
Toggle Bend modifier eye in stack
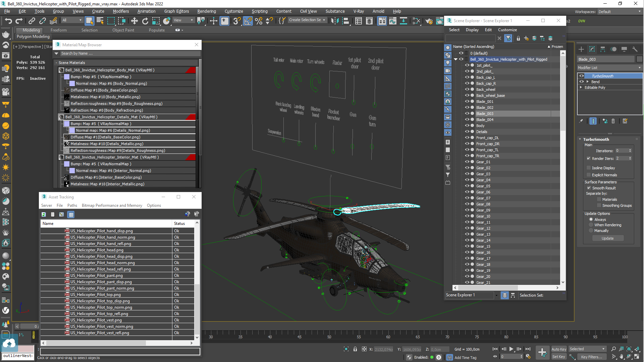point(582,82)
